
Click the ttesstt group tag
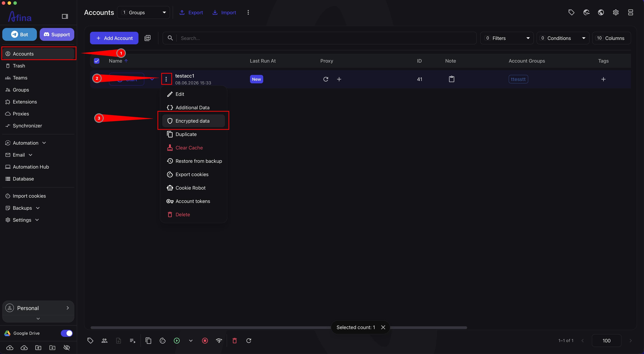tap(518, 79)
